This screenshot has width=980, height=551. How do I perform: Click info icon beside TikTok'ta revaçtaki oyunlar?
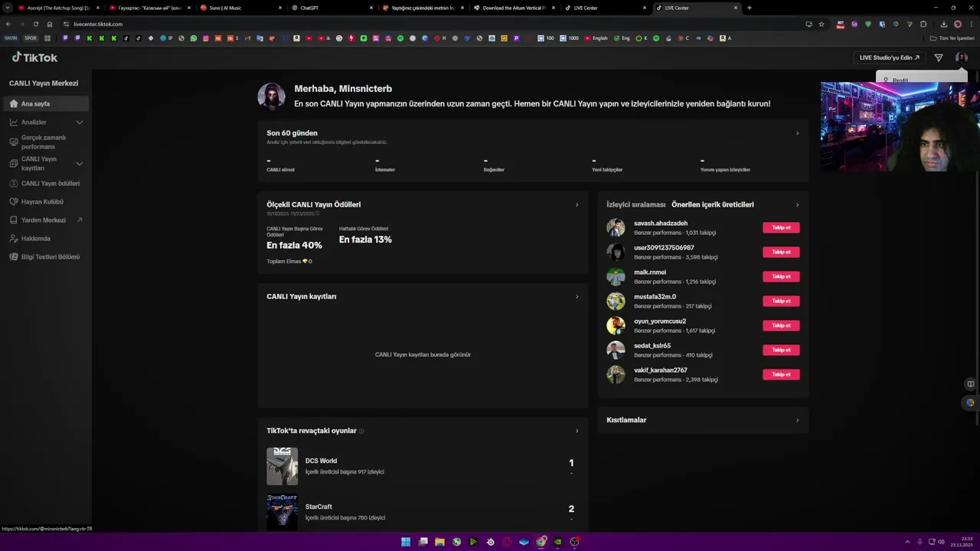coord(361,431)
